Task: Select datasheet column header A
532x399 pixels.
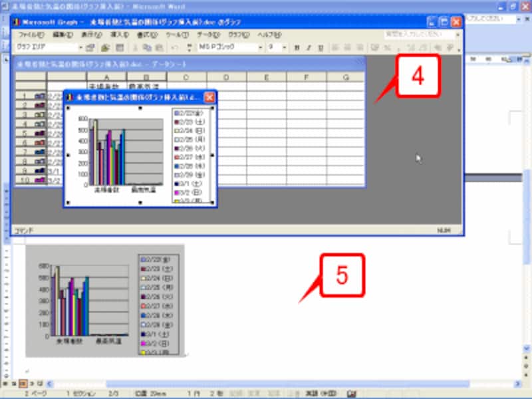Action: pyautogui.click(x=106, y=77)
